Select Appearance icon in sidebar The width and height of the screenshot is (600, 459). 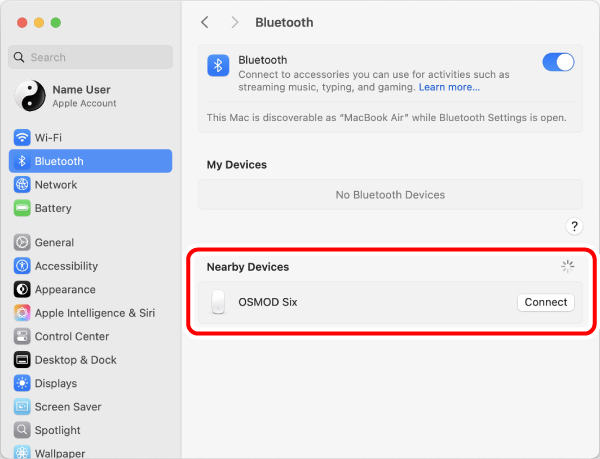click(22, 290)
